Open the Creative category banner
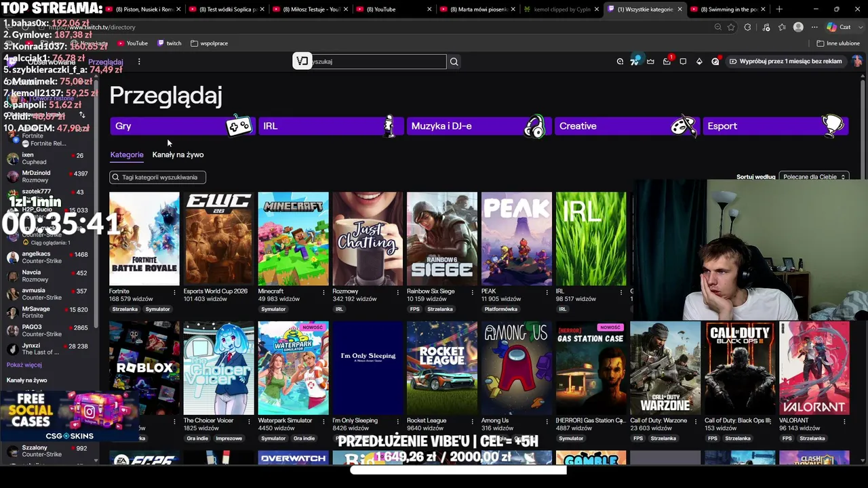This screenshot has width=868, height=488. pos(627,126)
